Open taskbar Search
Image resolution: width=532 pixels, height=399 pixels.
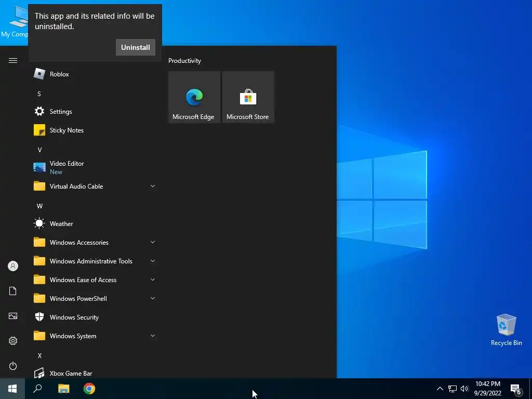click(x=37, y=389)
